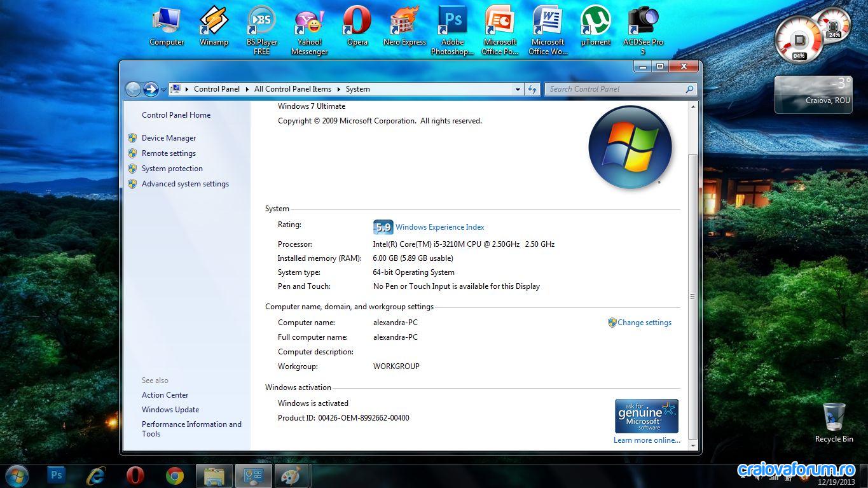The width and height of the screenshot is (868, 488).
Task: Click the Windows Start button
Action: click(x=17, y=475)
